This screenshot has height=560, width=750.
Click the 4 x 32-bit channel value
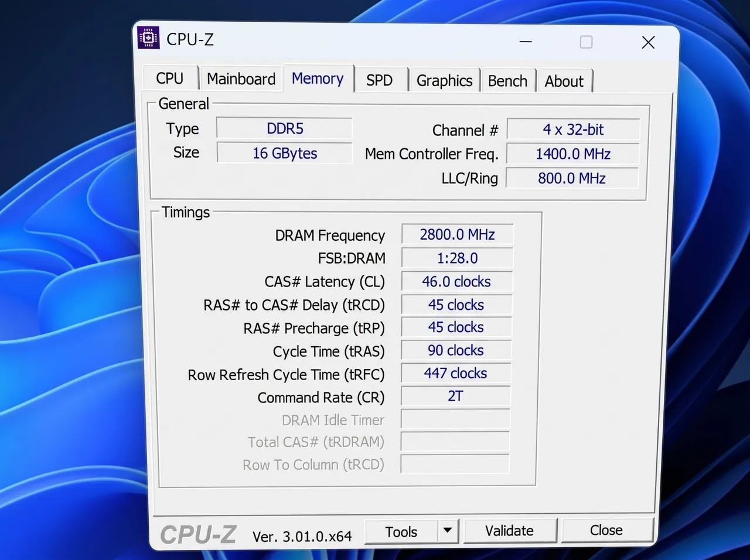(x=573, y=129)
